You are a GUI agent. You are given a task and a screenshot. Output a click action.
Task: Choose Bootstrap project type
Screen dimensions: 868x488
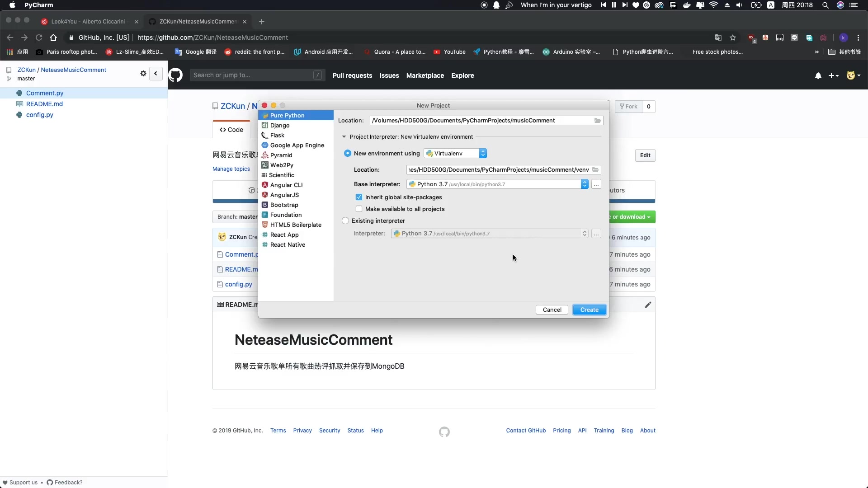296,205
